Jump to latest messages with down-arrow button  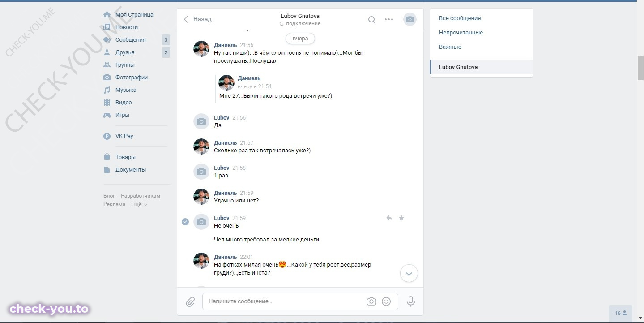tap(409, 273)
